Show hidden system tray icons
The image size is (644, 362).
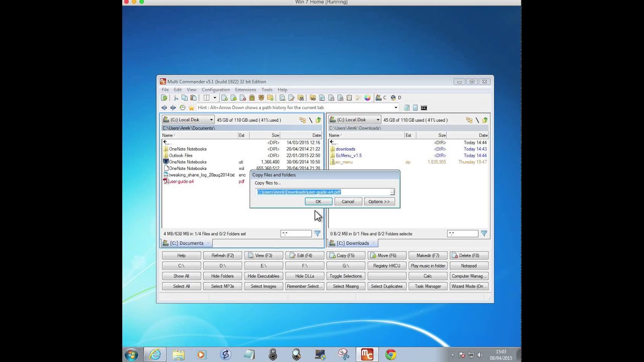(x=452, y=354)
